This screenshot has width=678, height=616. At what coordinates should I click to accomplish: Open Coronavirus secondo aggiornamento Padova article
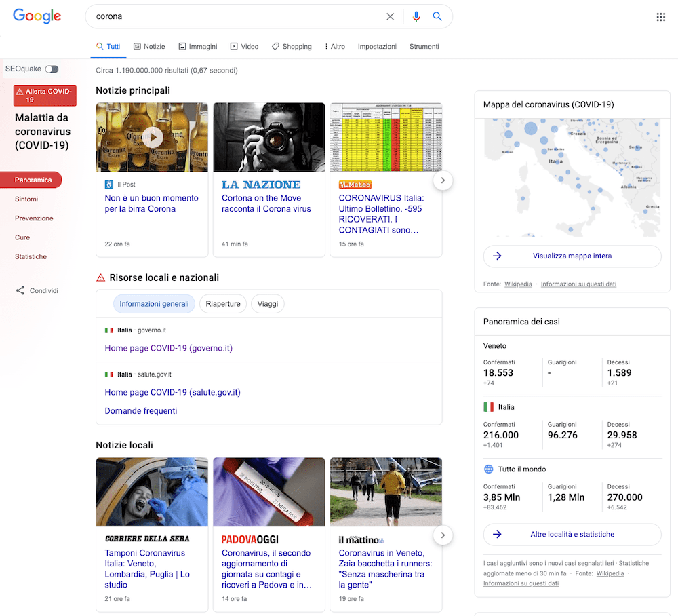266,569
